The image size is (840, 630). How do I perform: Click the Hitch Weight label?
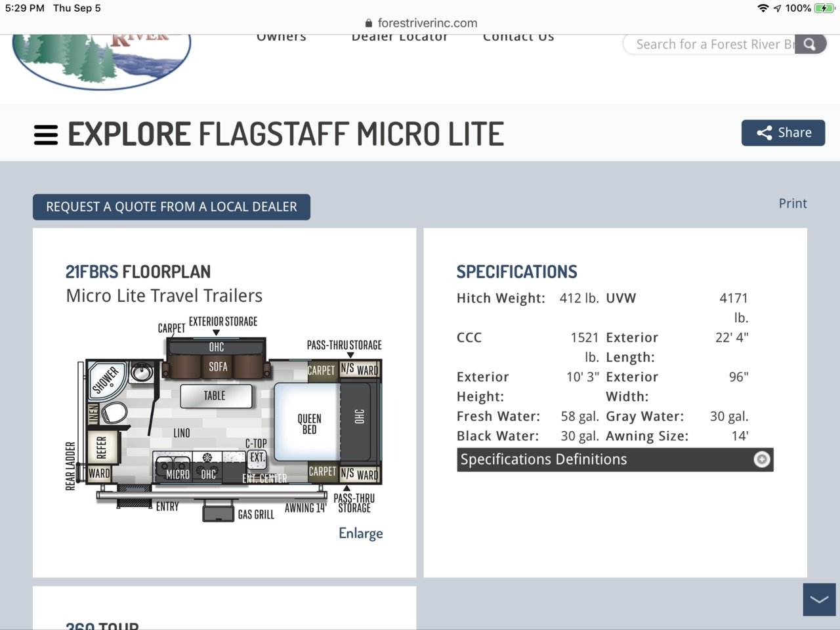tap(501, 299)
